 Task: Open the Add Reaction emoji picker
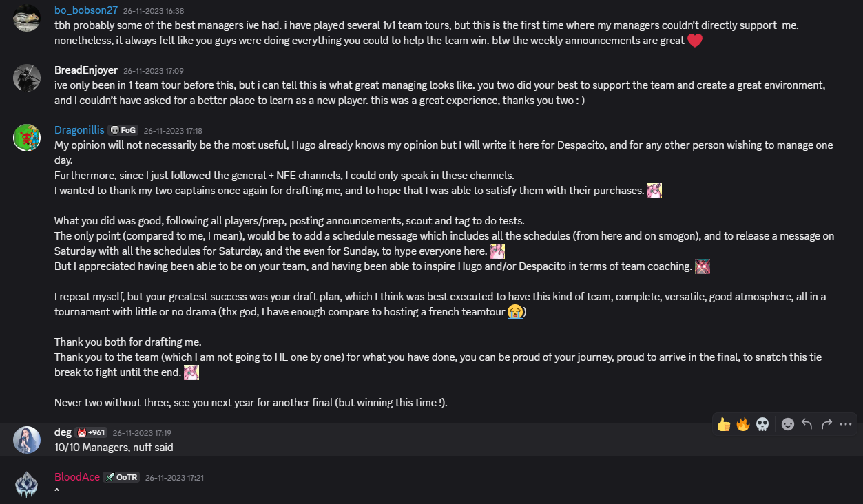click(788, 424)
